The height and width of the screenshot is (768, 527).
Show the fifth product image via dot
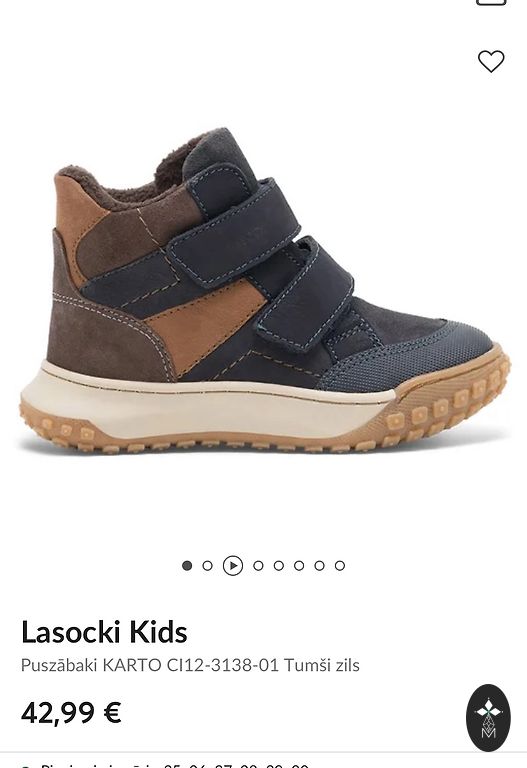(x=279, y=566)
